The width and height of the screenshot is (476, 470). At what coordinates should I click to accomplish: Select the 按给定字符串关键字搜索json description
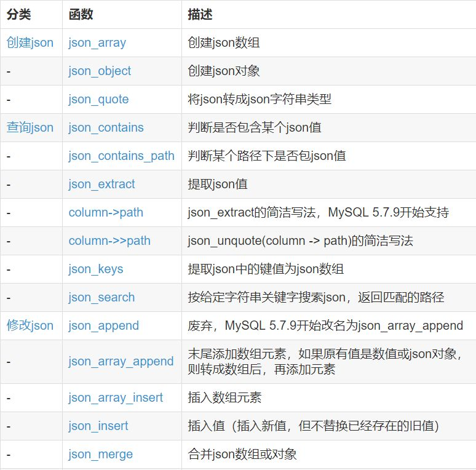(x=316, y=297)
